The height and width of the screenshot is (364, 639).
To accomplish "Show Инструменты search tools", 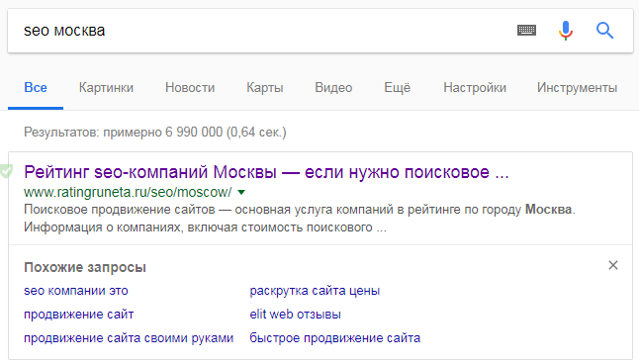I will [577, 87].
